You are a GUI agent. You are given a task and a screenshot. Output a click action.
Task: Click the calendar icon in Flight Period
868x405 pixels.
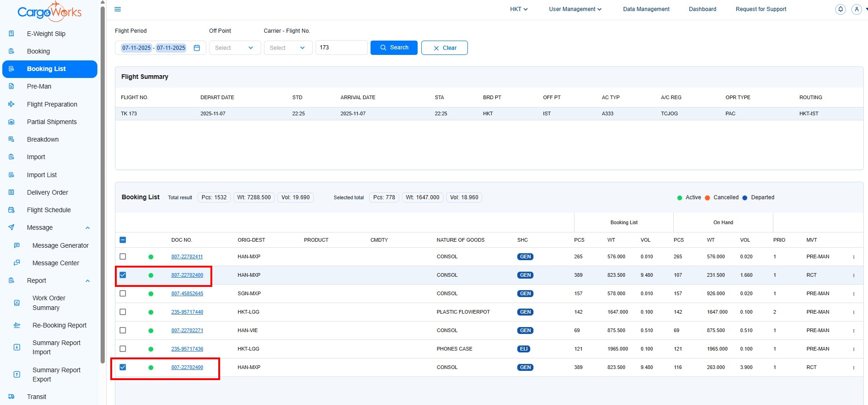point(197,48)
